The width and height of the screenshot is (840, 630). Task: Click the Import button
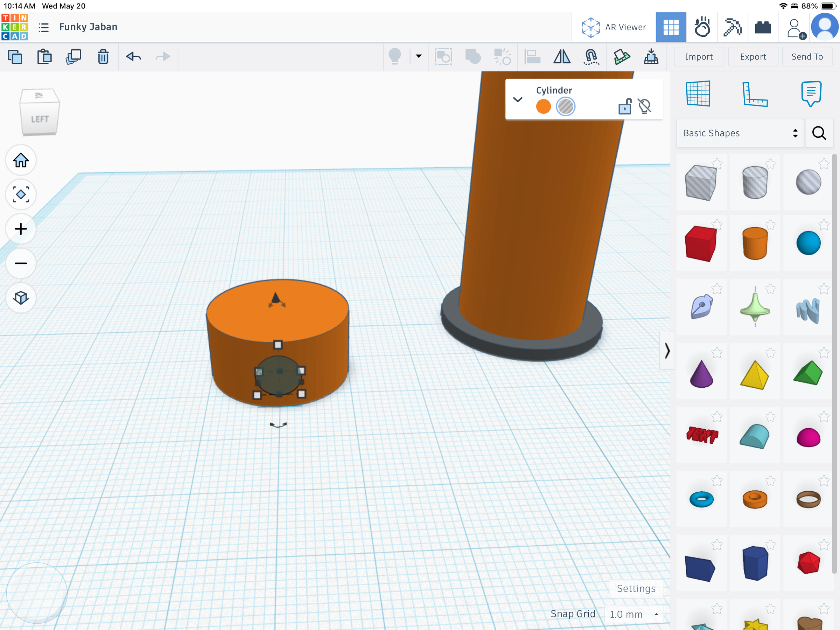[699, 57]
